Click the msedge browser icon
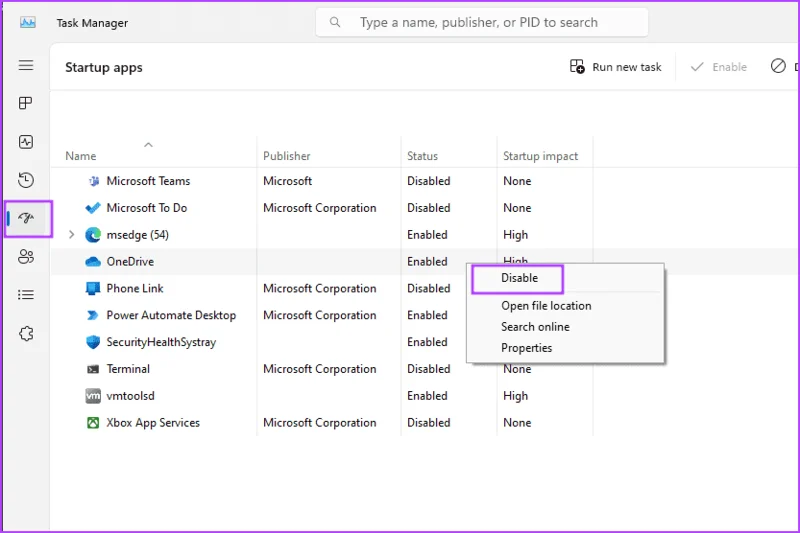This screenshot has height=533, width=800. tap(93, 235)
